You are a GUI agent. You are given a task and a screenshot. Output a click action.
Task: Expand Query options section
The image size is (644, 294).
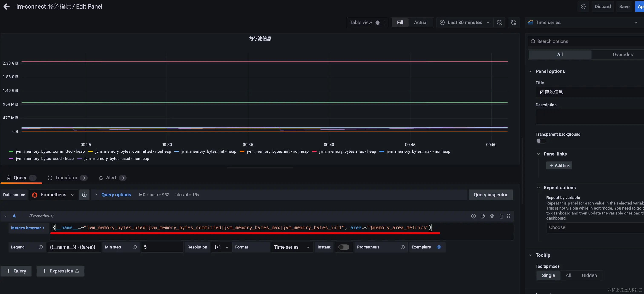(x=116, y=195)
